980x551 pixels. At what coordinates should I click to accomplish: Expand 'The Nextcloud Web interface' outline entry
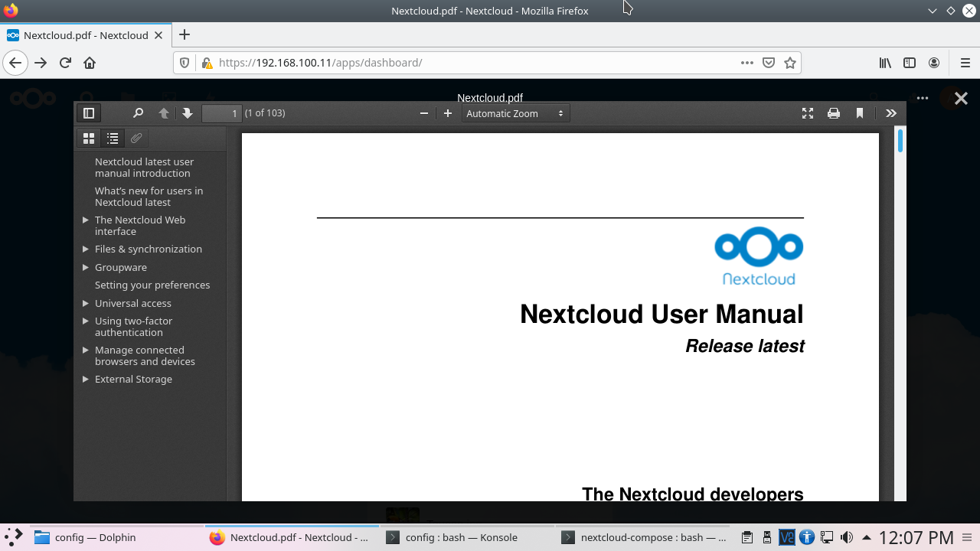tap(86, 220)
